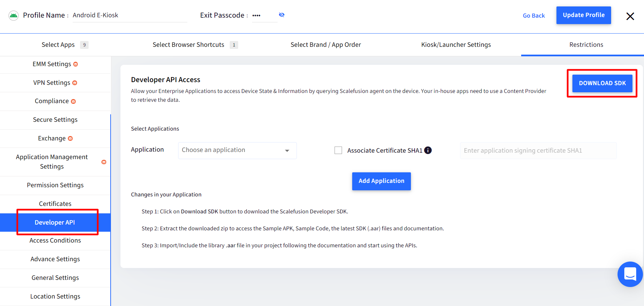The height and width of the screenshot is (306, 644).
Task: Click the Select Apps count badge 9
Action: [84, 45]
